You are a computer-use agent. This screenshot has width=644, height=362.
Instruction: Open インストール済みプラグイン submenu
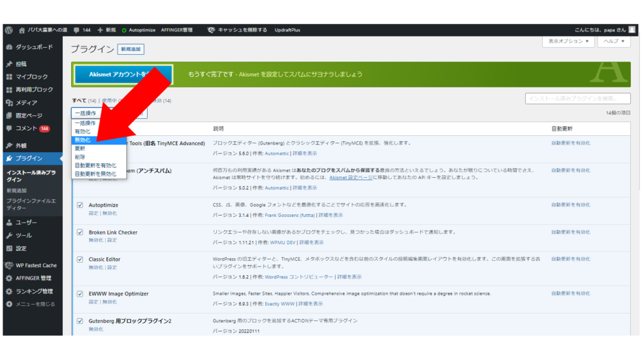point(31,176)
